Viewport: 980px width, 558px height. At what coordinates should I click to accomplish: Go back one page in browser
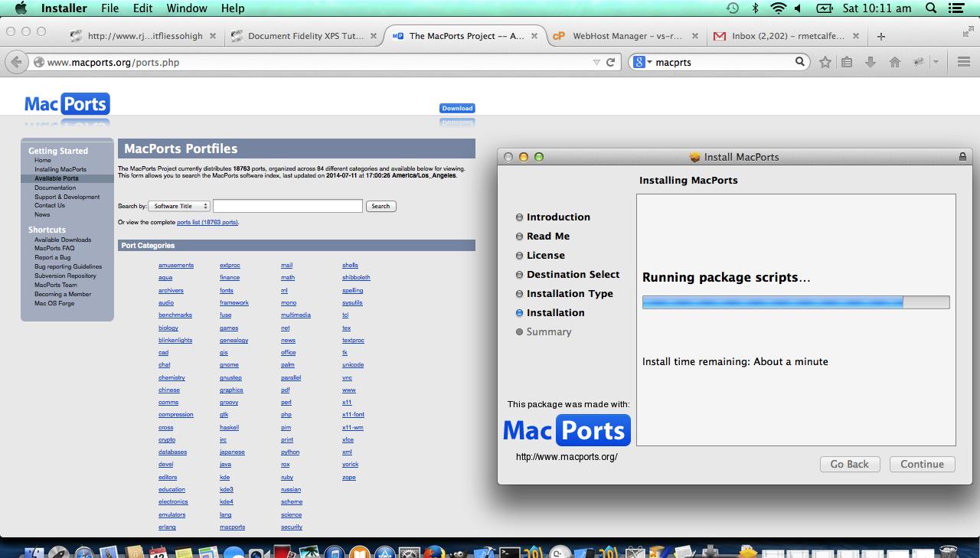[x=16, y=62]
